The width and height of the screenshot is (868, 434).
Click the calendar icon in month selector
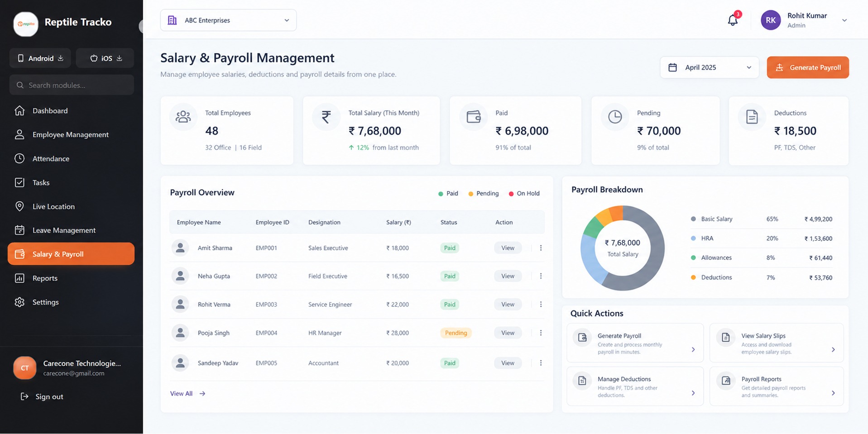pos(673,67)
